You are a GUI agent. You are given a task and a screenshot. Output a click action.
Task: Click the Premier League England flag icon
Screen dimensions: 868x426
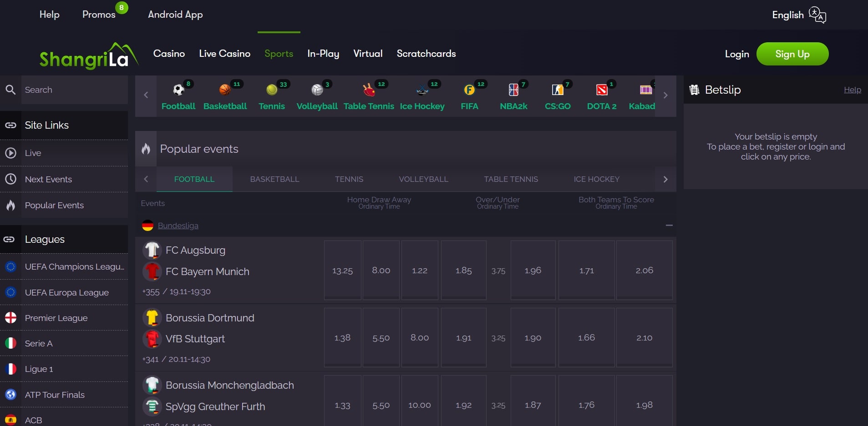[11, 318]
